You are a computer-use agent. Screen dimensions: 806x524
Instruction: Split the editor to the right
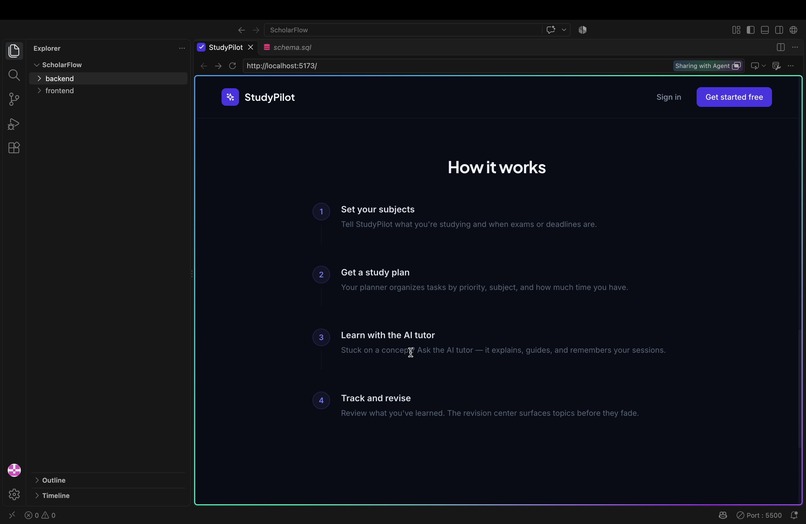[781, 47]
